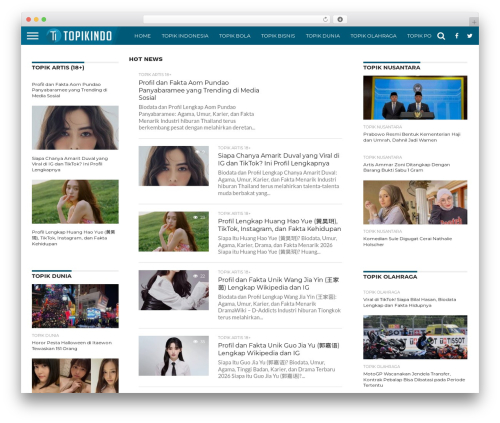Open Horor Pesta Halloween di Itaewon link
Screen dimensions: 500x423
72,345
